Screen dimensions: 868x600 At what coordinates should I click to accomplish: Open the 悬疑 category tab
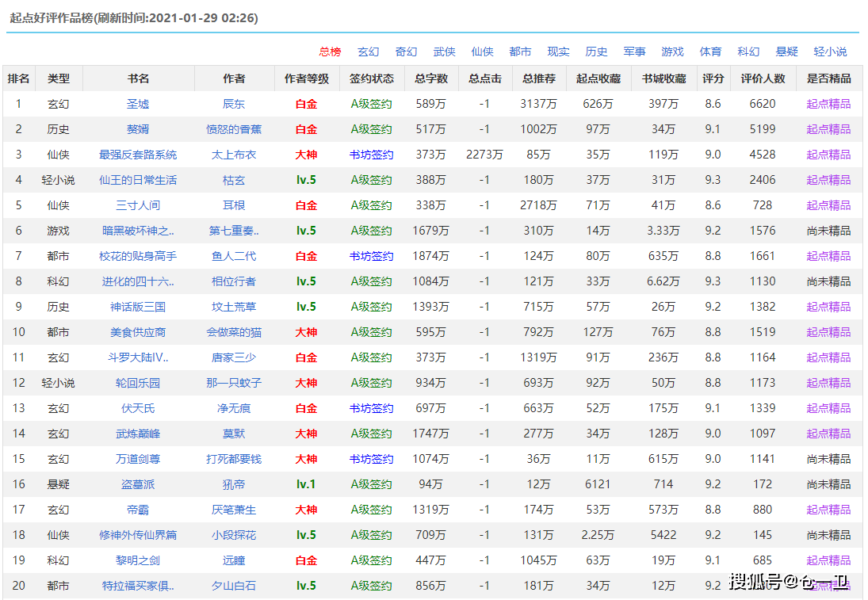pyautogui.click(x=786, y=52)
